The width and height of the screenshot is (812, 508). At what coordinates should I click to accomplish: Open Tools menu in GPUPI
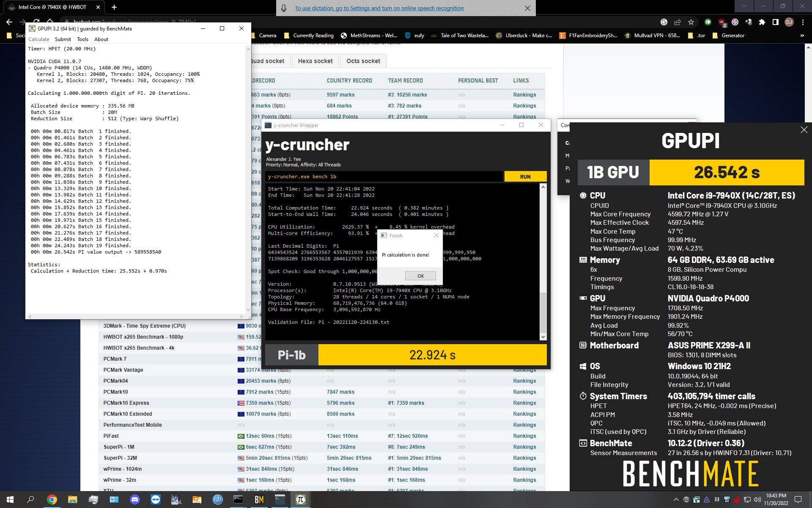[82, 39]
